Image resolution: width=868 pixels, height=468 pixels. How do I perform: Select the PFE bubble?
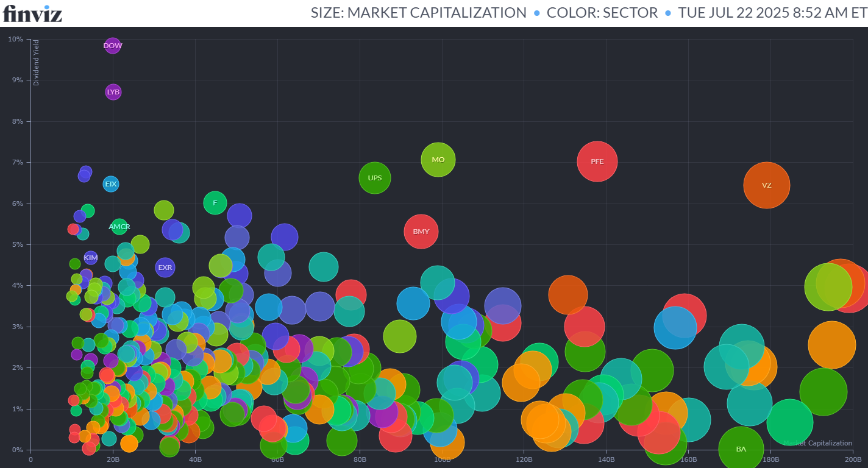597,161
